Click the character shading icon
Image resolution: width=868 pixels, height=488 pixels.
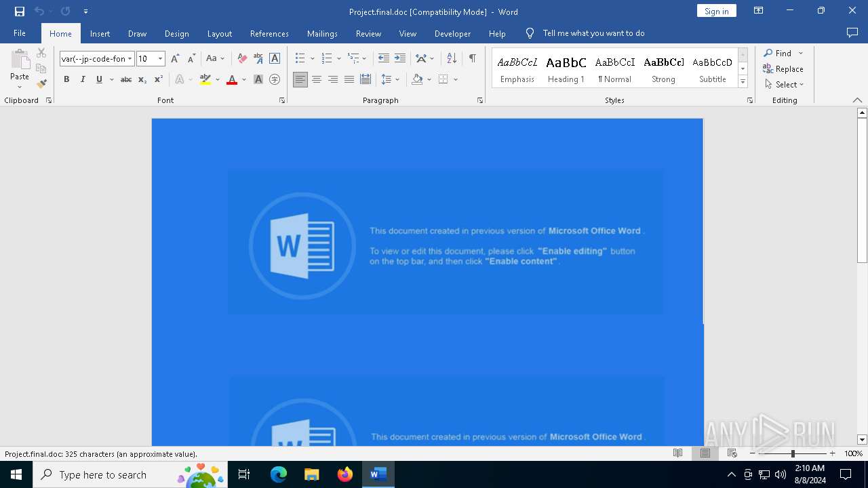258,79
